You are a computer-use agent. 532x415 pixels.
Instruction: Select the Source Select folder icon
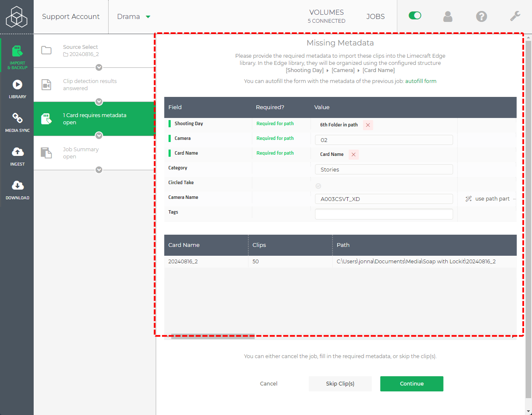pos(46,51)
